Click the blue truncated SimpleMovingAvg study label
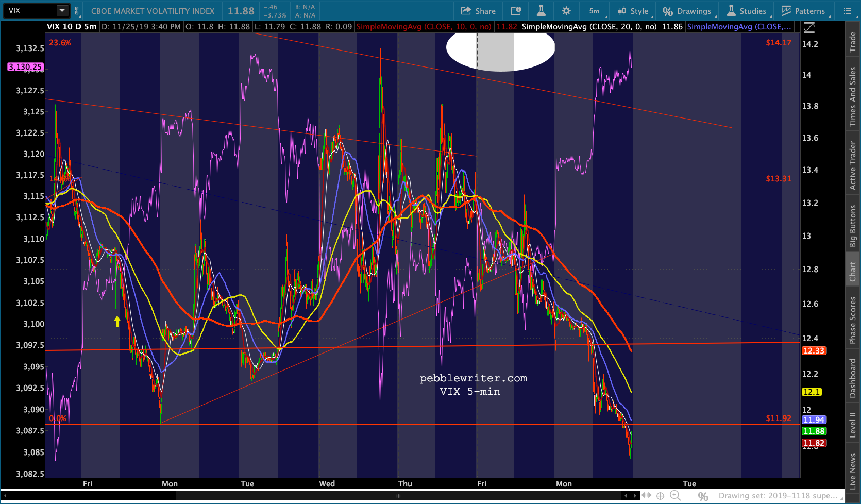861x504 pixels. tap(739, 27)
